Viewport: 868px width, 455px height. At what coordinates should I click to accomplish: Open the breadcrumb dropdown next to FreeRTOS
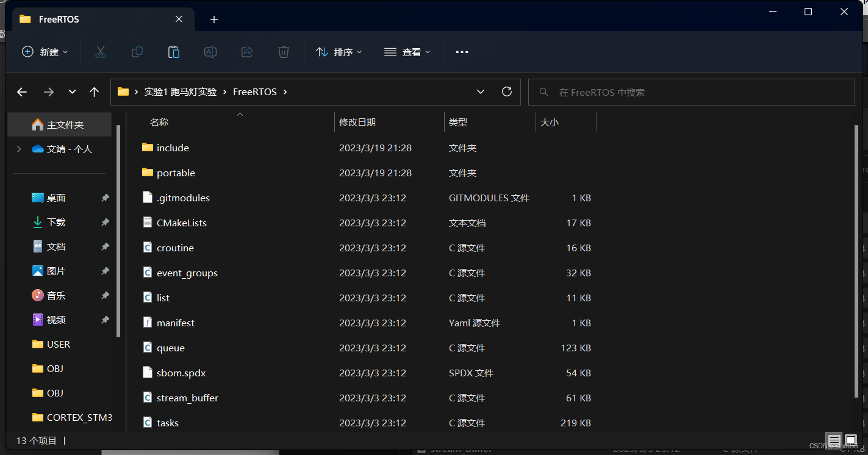(481, 91)
